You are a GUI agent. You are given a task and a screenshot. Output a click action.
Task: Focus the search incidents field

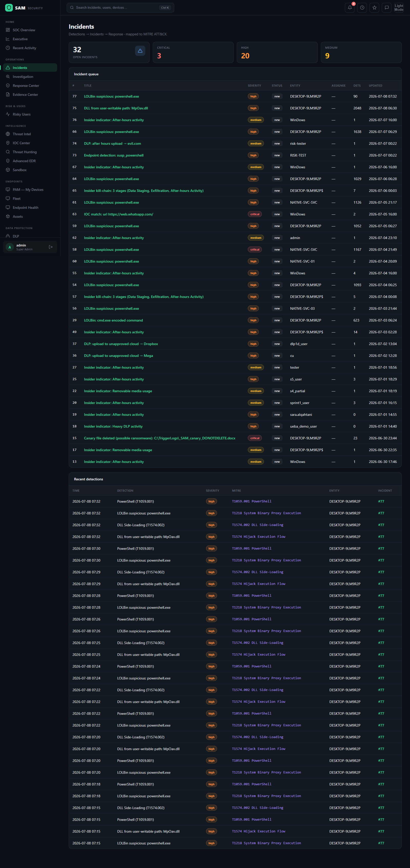tap(120, 7)
